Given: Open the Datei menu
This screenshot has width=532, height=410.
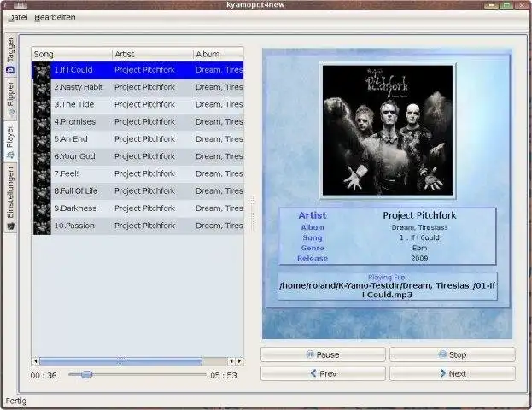Looking at the screenshot, I should pos(18,17).
